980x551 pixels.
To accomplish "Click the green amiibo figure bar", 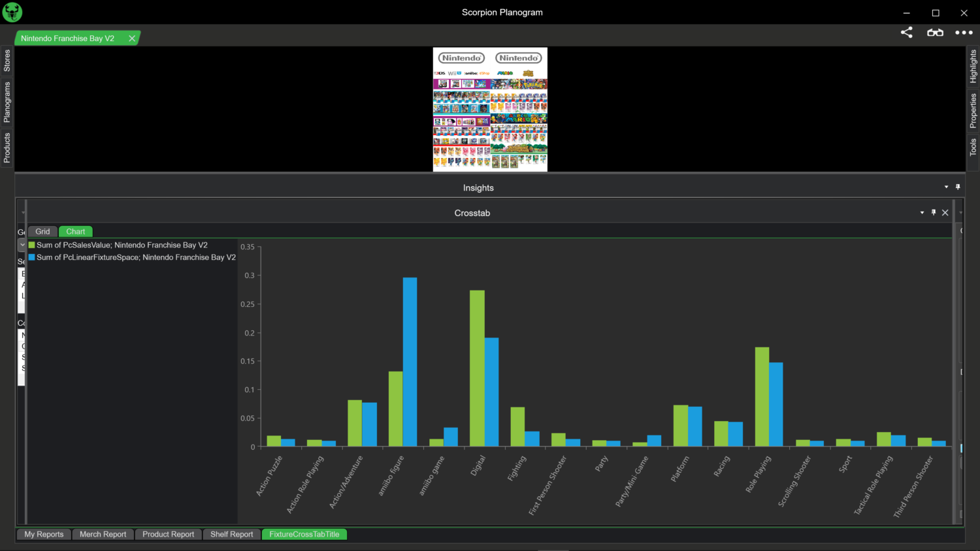I will coord(395,409).
